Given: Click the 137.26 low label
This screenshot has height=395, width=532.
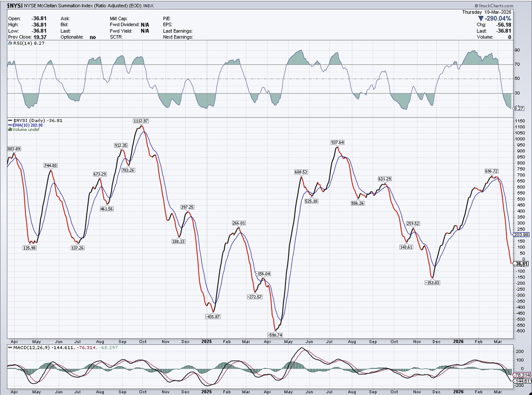Looking at the screenshot, I should coord(77,247).
